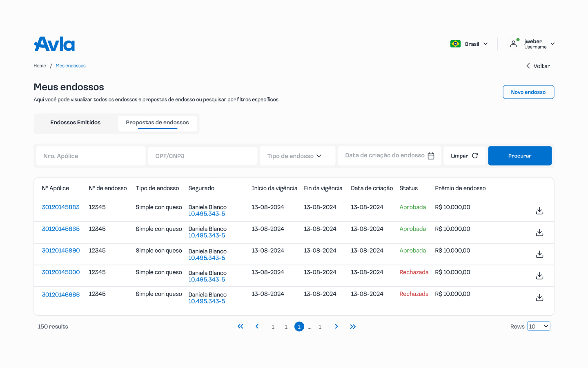Download the endosso for policy 30120146666
The width and height of the screenshot is (588, 368).
click(x=539, y=297)
